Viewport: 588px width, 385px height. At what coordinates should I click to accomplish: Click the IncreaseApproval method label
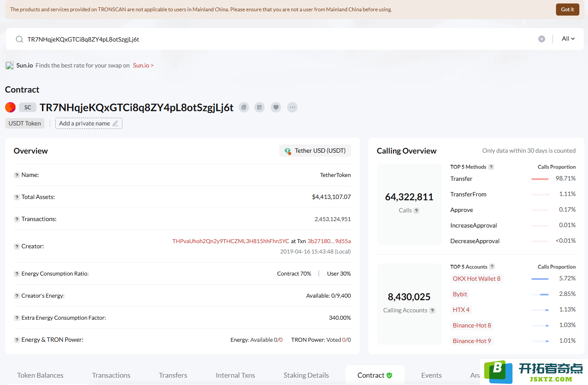[474, 225]
